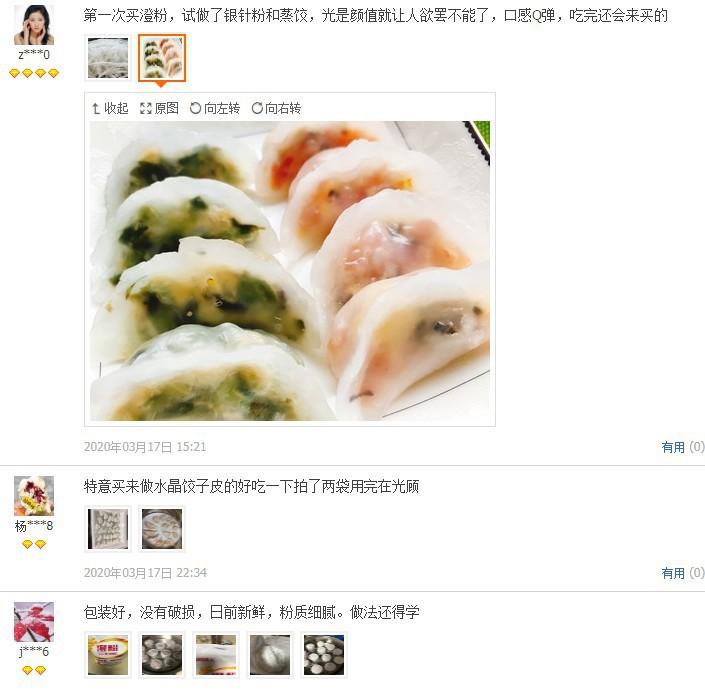Expand fourth thumbnail in j***6's review

[x=270, y=655]
